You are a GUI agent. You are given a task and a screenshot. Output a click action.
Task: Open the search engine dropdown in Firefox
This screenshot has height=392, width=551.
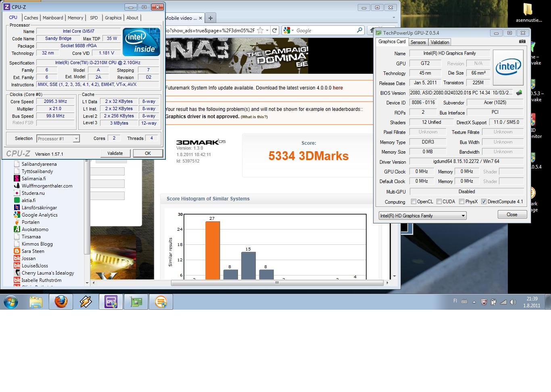click(289, 31)
